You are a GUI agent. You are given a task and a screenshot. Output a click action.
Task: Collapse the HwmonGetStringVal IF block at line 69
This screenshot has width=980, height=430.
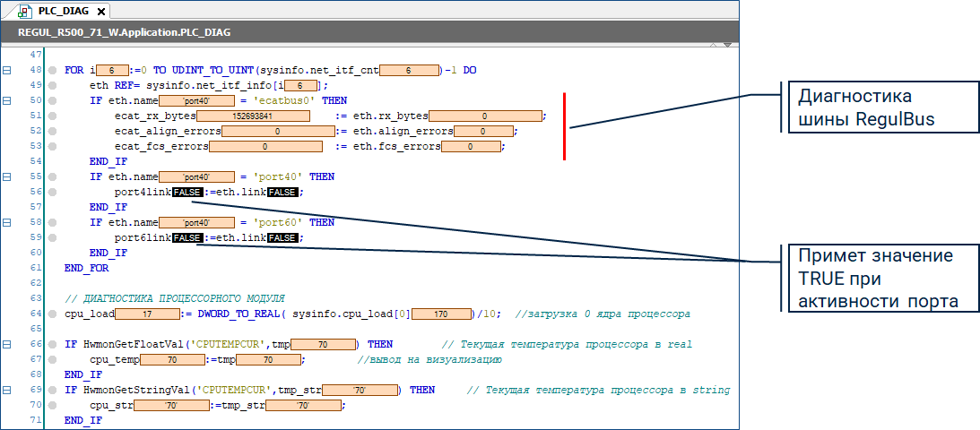7,391
